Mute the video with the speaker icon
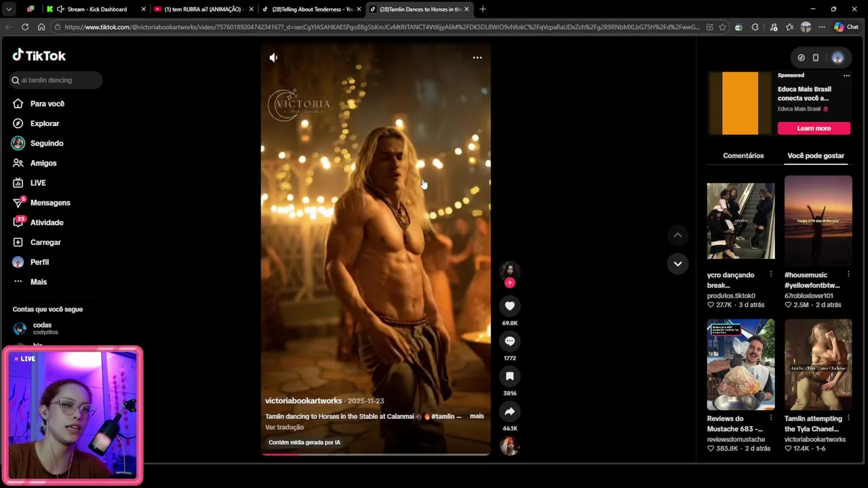Image resolution: width=868 pixels, height=488 pixels. pyautogui.click(x=273, y=58)
